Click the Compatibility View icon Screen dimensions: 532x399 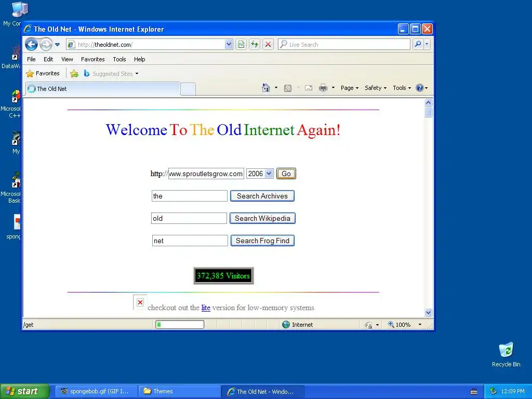(241, 45)
